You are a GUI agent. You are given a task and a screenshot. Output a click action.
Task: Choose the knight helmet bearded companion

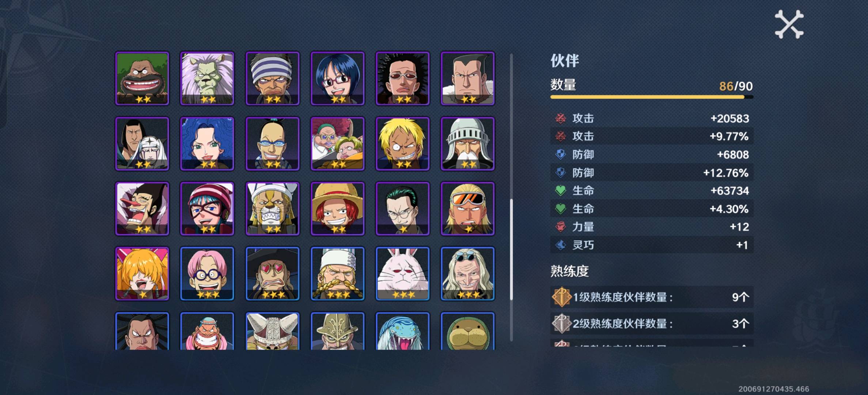(467, 143)
